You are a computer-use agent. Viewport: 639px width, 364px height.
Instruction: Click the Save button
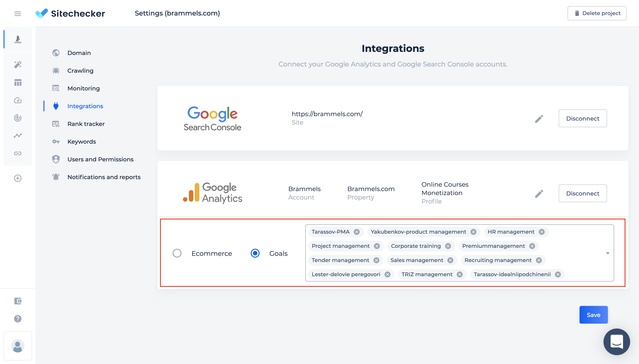(593, 315)
